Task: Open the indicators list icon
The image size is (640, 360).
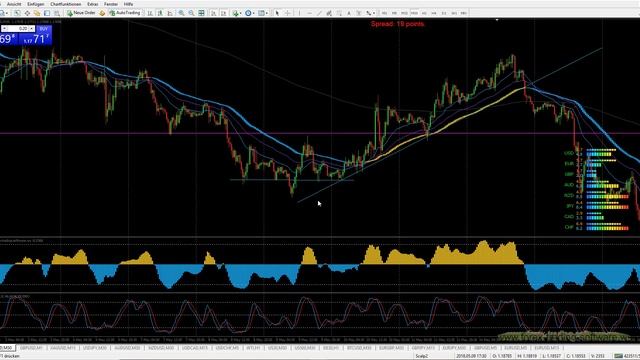Action: click(235, 13)
